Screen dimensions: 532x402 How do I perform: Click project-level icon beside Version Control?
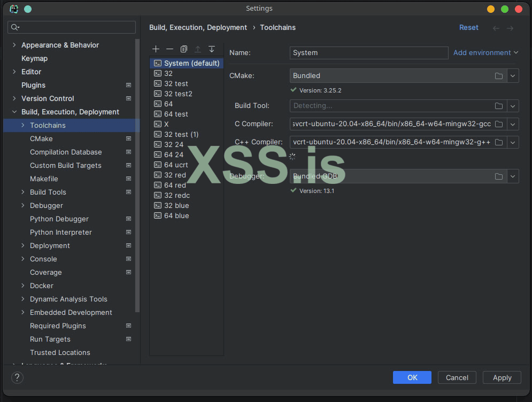(x=129, y=98)
